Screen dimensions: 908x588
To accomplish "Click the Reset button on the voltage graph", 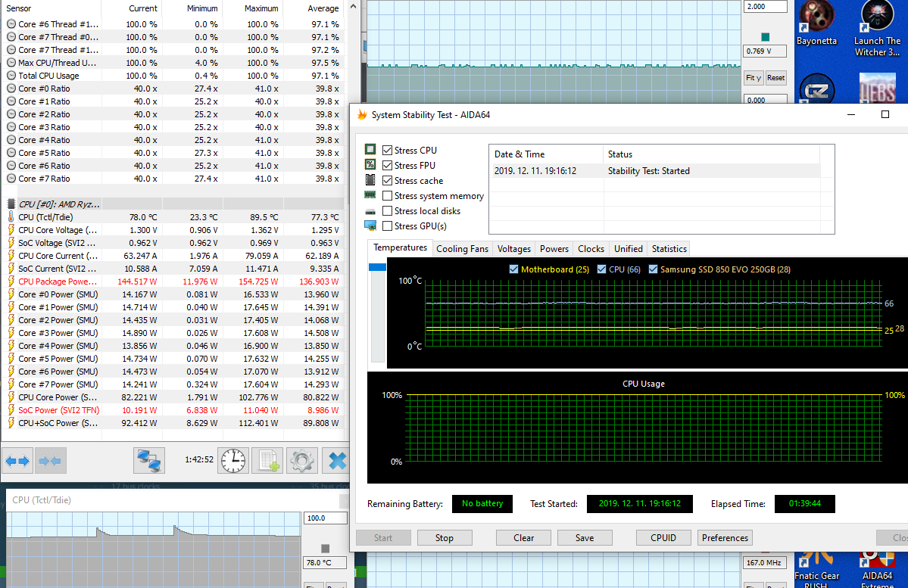I will click(776, 77).
